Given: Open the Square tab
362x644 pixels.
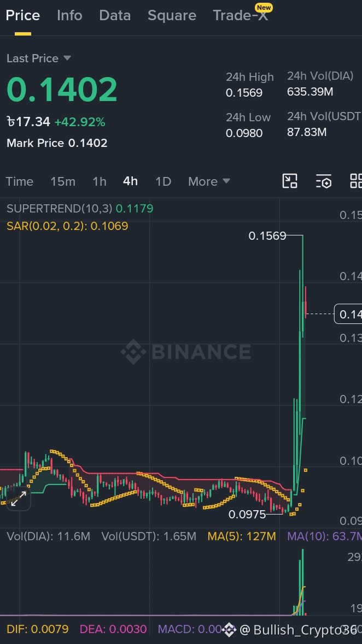Looking at the screenshot, I should pyautogui.click(x=172, y=16).
